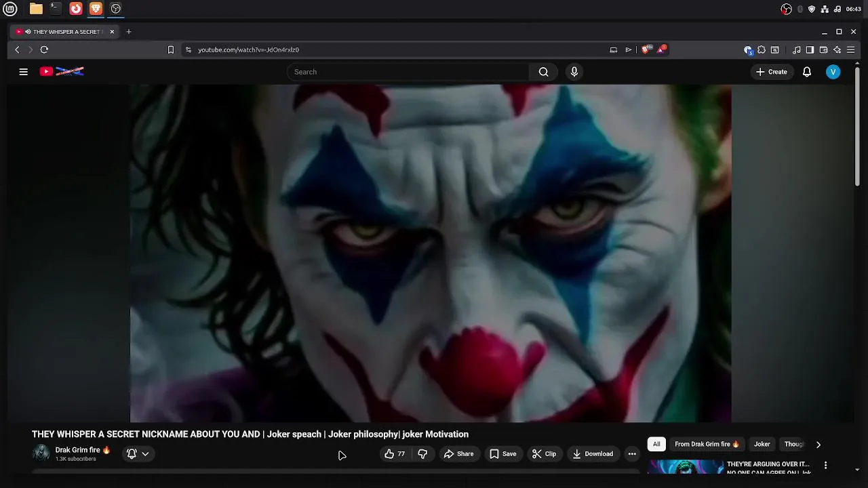Select the Joker filter chip
This screenshot has height=488, width=868.
pyautogui.click(x=762, y=445)
